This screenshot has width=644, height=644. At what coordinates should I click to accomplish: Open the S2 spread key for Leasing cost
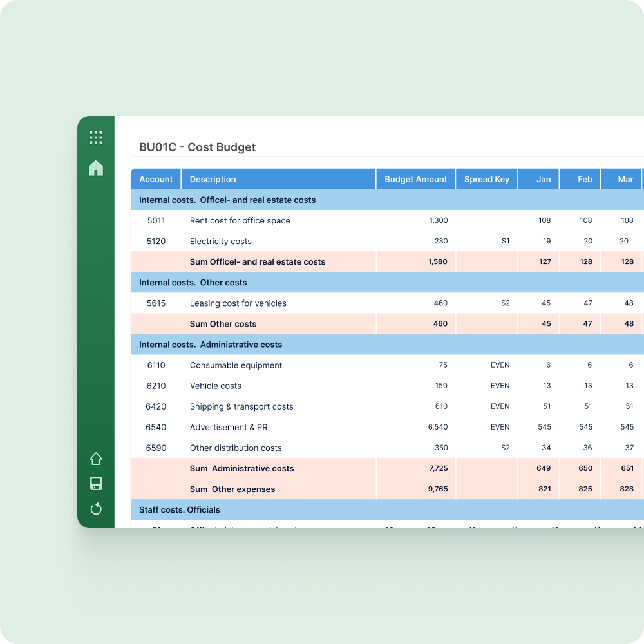coord(506,303)
